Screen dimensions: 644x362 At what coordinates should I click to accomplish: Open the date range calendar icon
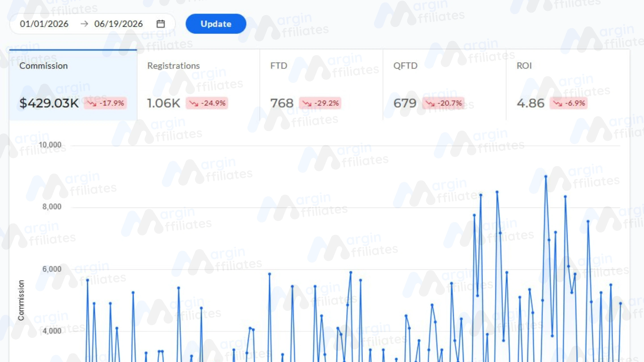pyautogui.click(x=161, y=24)
